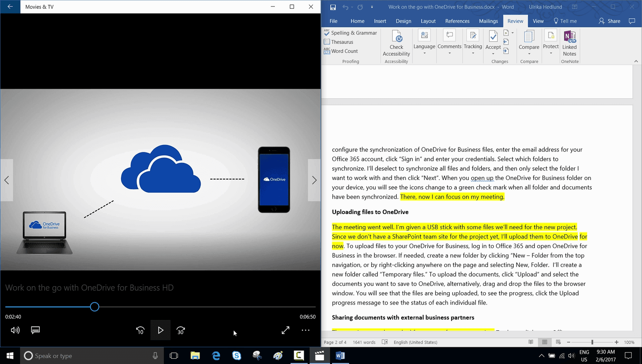Play the paused video
Screen dimensions: 642x364
pyautogui.click(x=160, y=330)
